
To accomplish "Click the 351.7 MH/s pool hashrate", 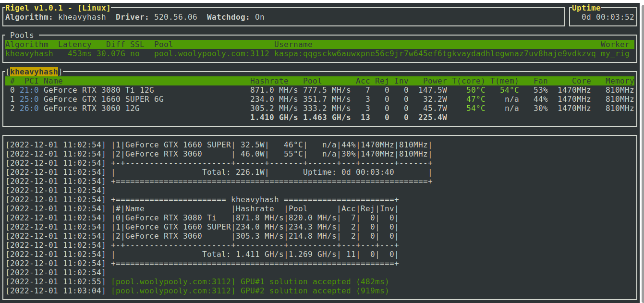I will pyautogui.click(x=327, y=99).
